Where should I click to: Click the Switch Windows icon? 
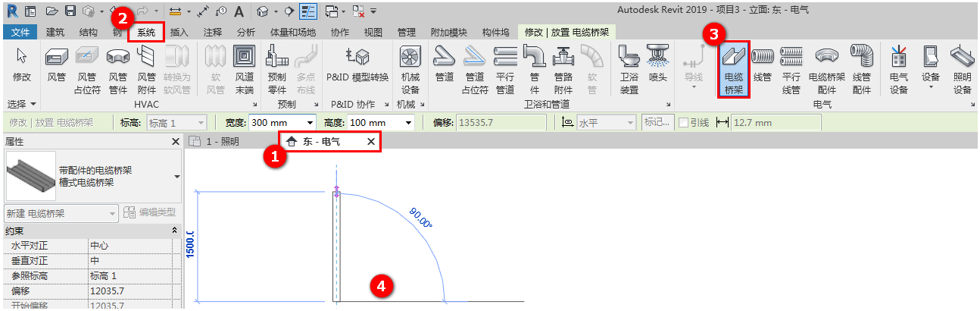click(x=331, y=11)
